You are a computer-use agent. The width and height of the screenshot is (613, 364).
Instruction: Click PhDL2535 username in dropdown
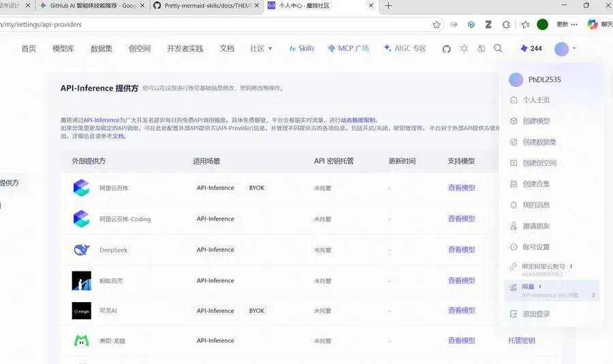545,80
